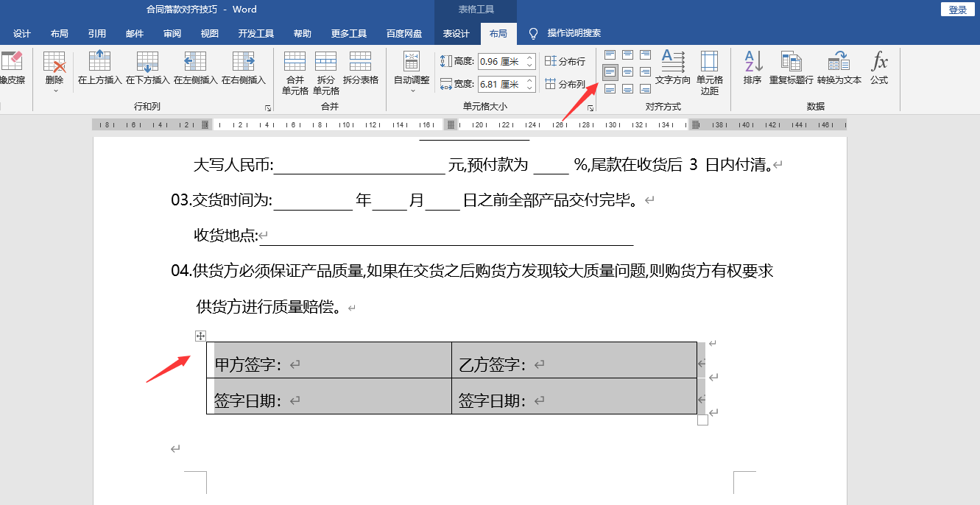Screen dimensions: 980x505
Task: Align cell text top left
Action: [610, 55]
